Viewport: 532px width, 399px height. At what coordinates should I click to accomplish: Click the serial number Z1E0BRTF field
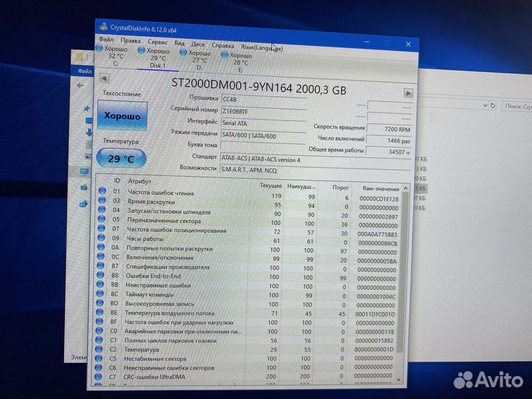point(264,112)
